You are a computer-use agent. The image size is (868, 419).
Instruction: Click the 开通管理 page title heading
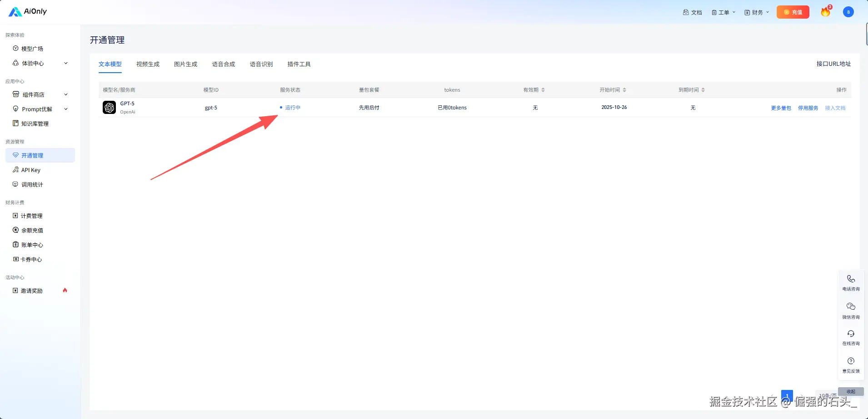107,40
